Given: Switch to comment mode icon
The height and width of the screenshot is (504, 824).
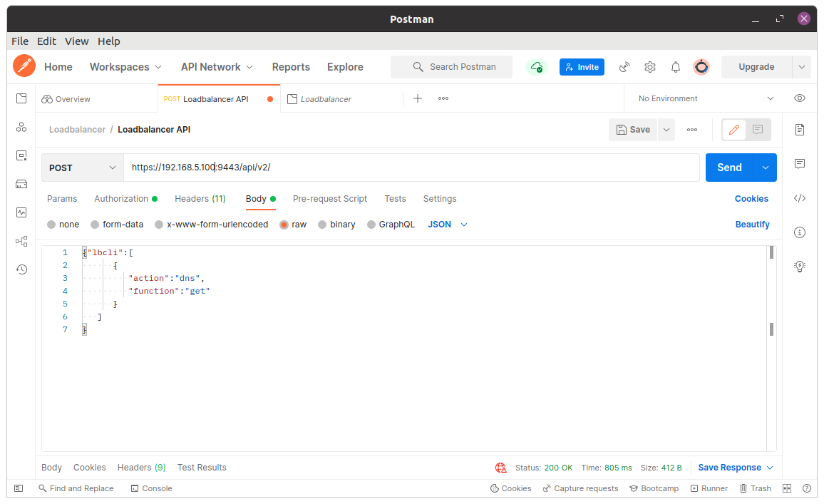Looking at the screenshot, I should 757,129.
